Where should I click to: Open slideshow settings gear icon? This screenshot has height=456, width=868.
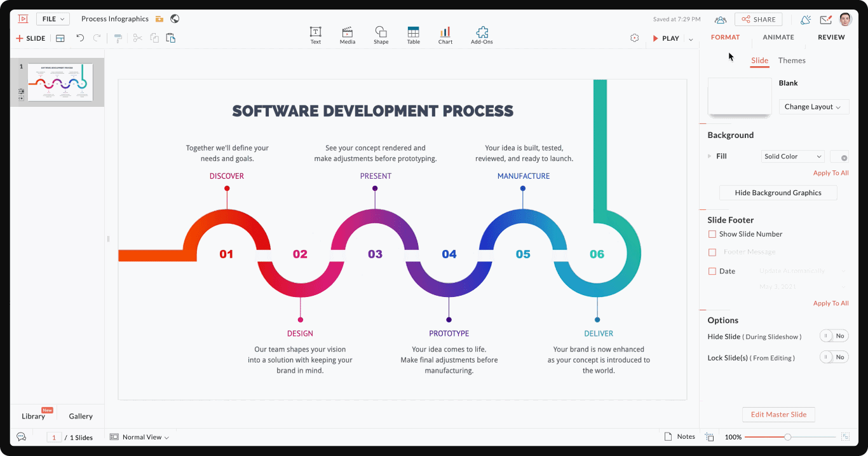coord(634,38)
